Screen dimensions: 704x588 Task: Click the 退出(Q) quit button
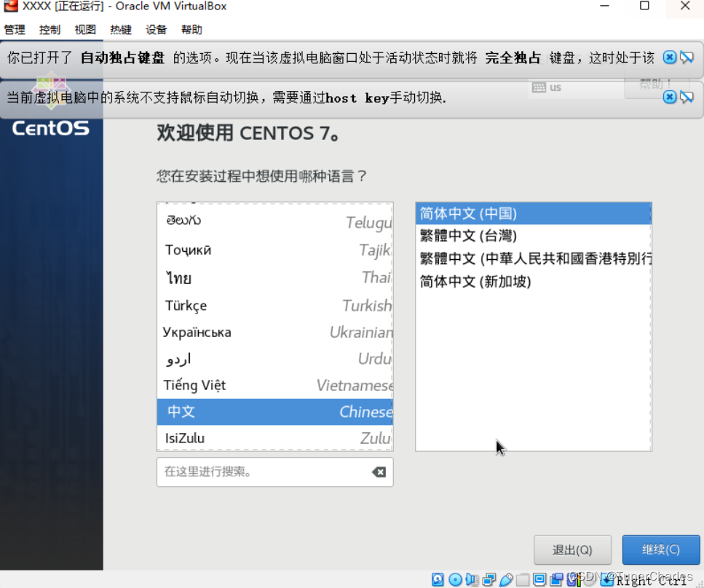[572, 549]
